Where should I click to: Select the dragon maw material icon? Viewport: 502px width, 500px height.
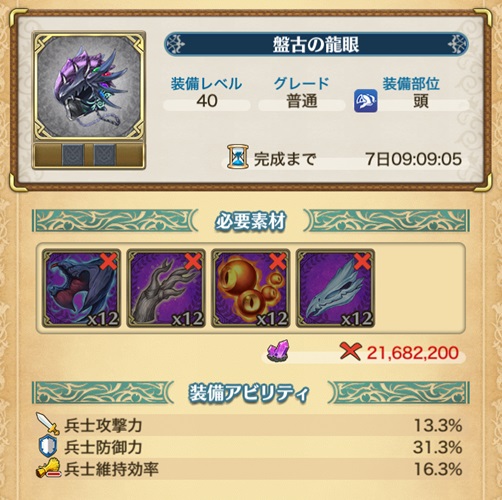[x=81, y=288]
